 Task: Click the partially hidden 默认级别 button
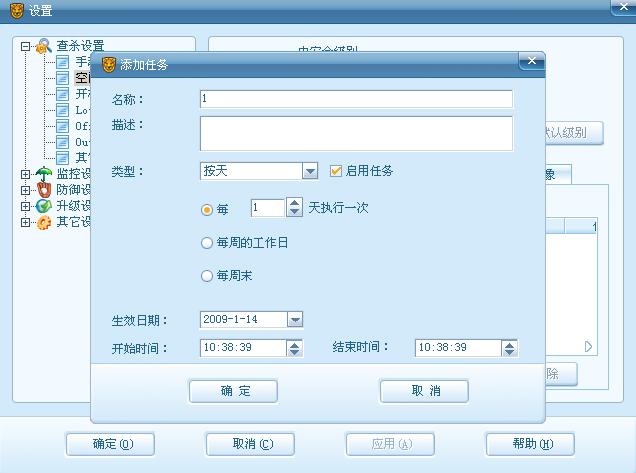coord(574,133)
